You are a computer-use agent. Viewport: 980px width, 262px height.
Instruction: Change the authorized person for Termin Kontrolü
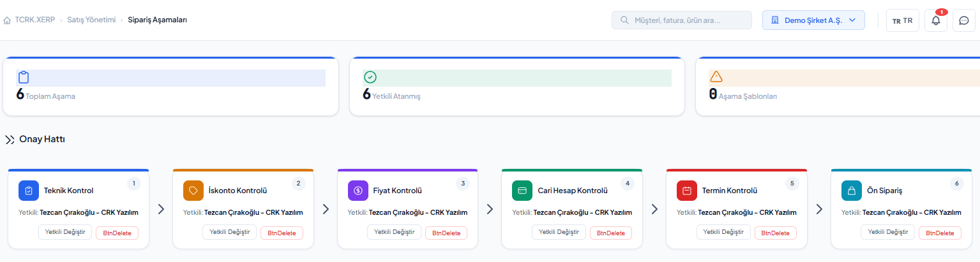click(724, 232)
